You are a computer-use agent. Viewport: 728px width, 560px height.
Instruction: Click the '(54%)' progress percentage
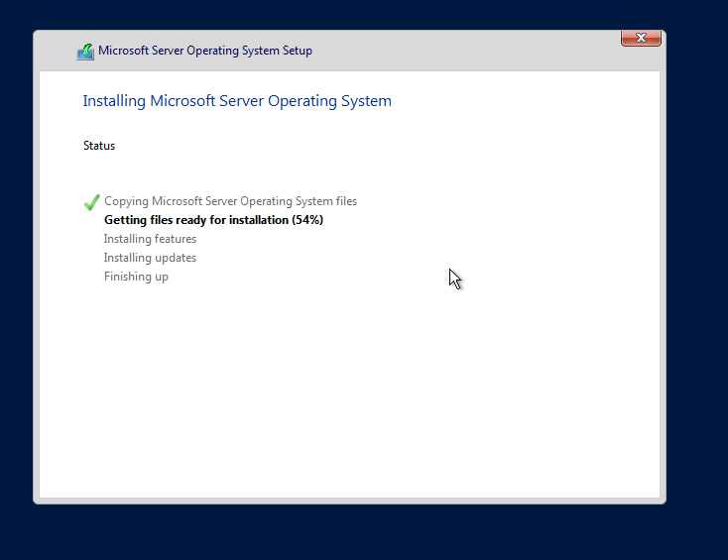(307, 220)
